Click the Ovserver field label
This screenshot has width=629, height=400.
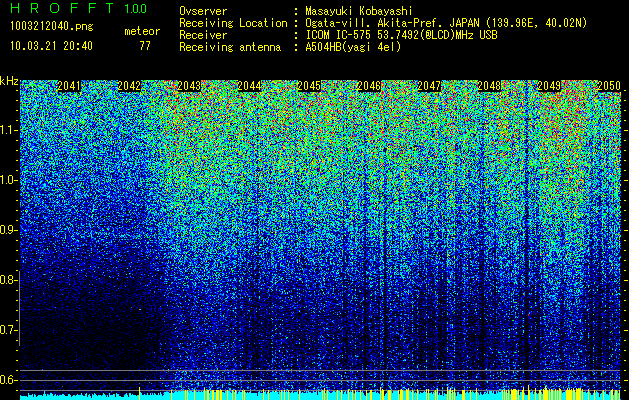(203, 11)
